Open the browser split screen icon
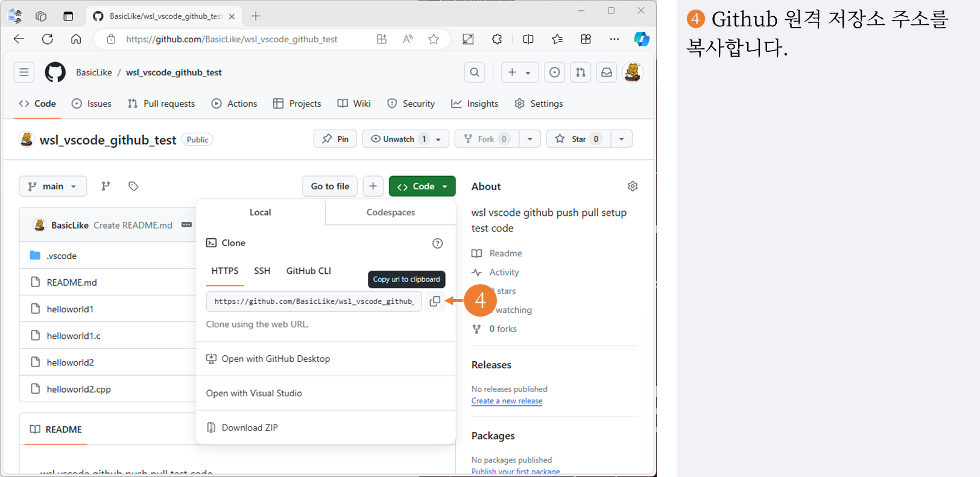The image size is (980, 477). [528, 39]
